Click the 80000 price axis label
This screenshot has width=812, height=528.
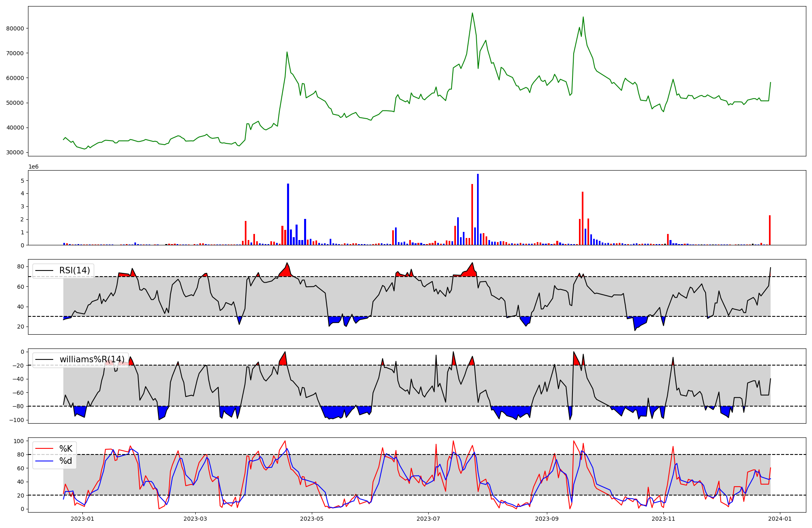(15, 28)
